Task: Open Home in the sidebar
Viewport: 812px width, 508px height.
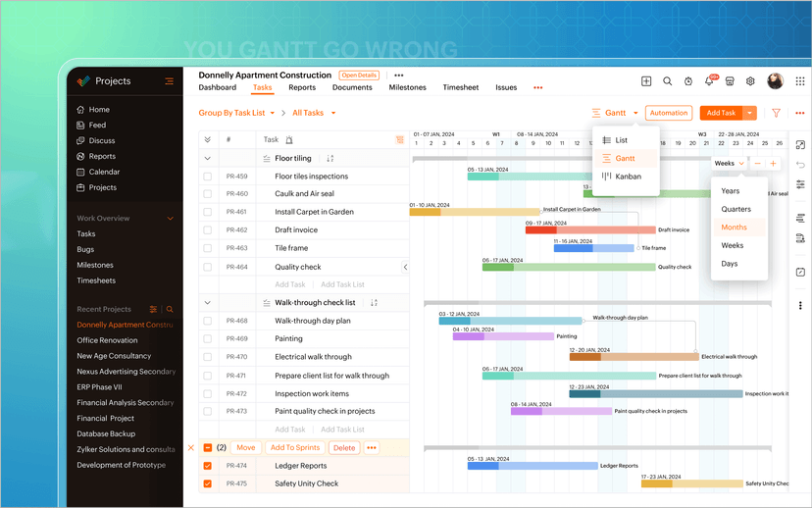Action: [x=93, y=109]
